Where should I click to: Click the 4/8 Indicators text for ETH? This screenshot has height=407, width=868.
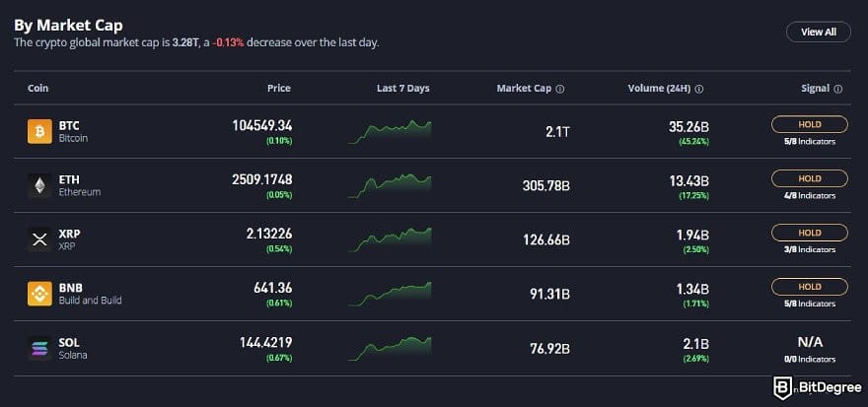(810, 196)
